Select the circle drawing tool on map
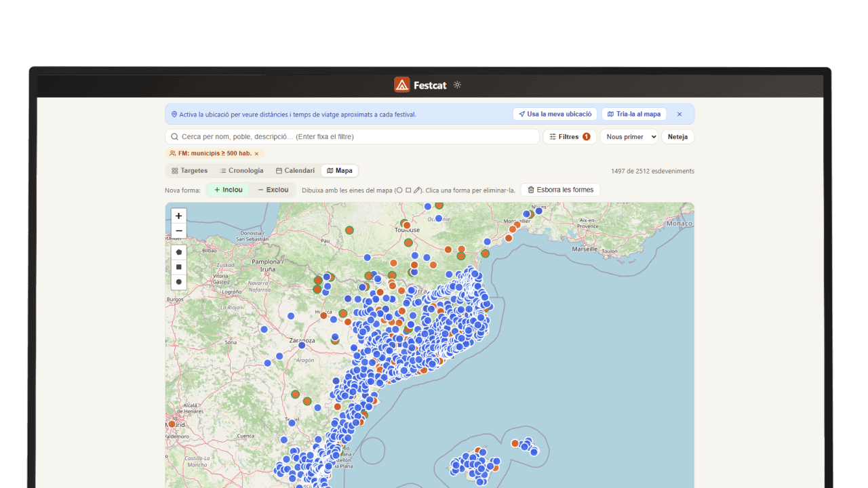Viewport: 868px width, 488px height. (x=179, y=282)
